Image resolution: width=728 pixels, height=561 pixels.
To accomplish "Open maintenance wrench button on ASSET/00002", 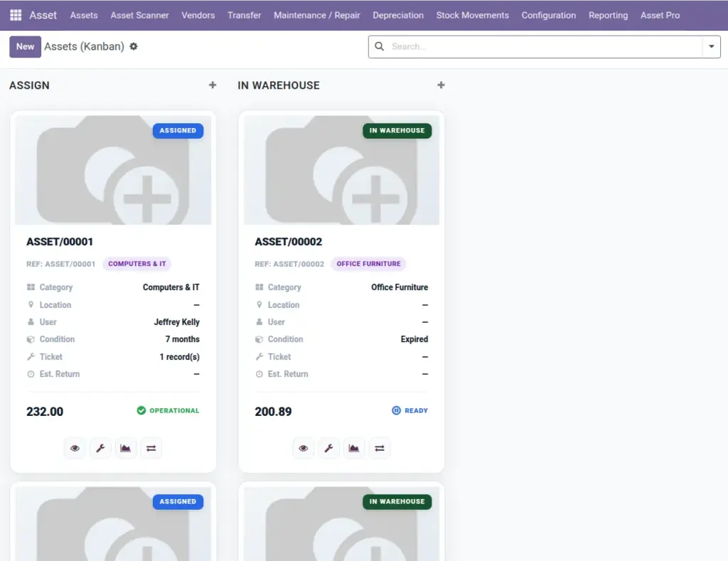I will click(x=328, y=448).
